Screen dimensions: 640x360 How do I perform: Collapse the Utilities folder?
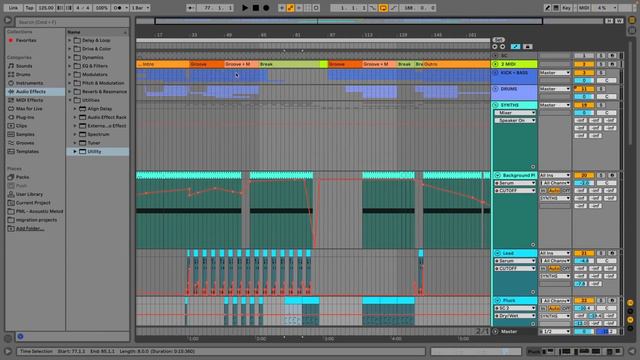point(69,100)
